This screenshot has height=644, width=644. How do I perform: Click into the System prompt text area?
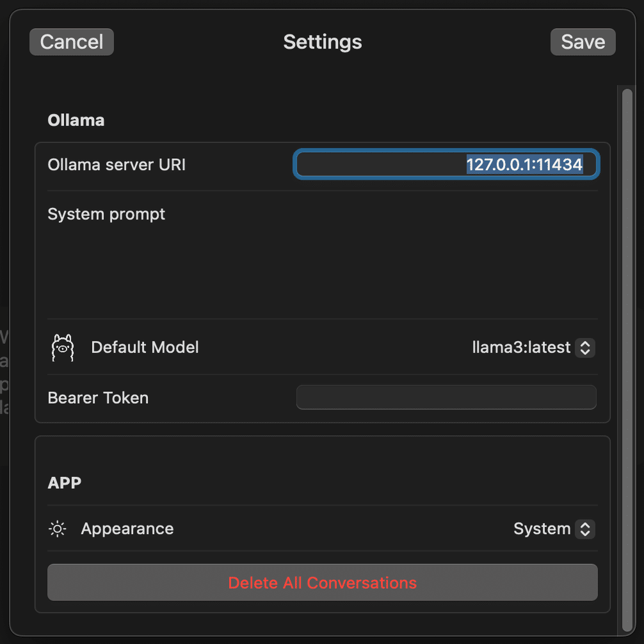point(322,269)
